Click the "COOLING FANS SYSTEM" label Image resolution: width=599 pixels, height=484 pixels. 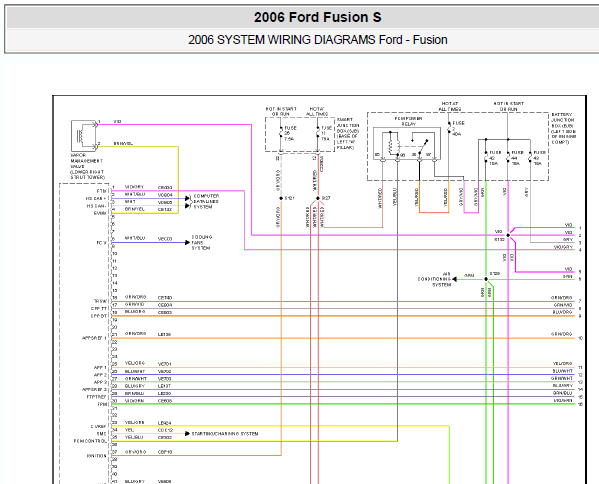201,243
